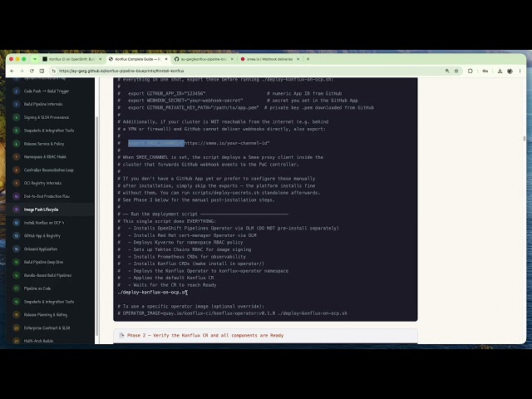This screenshot has width=532, height=399.
Task: Go back using browser back arrow
Action: [x=12, y=71]
